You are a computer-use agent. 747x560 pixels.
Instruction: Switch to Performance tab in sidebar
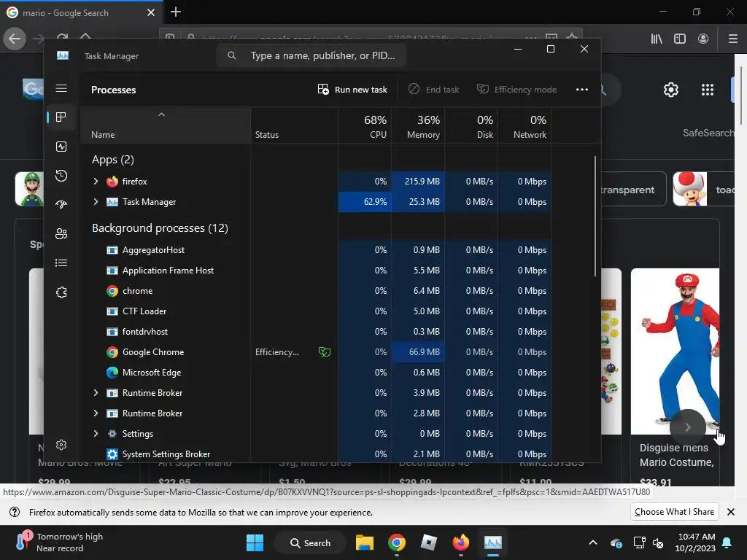point(61,147)
